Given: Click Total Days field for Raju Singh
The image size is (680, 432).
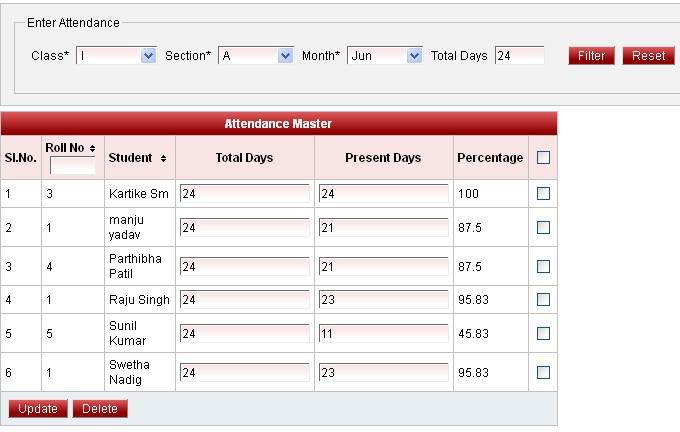Looking at the screenshot, I should click(244, 299).
